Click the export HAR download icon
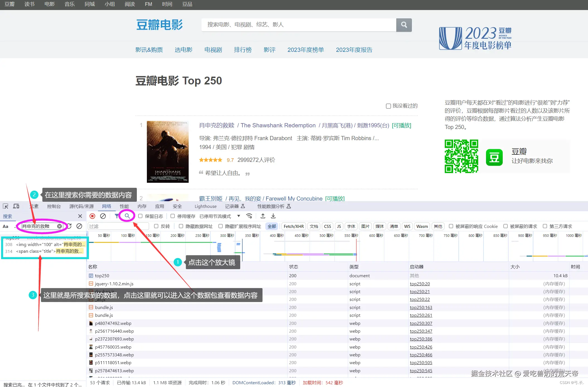588x387 pixels. 273,216
